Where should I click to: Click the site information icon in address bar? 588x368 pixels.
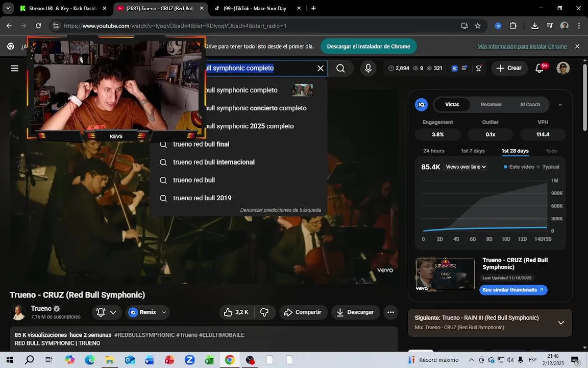tap(56, 26)
